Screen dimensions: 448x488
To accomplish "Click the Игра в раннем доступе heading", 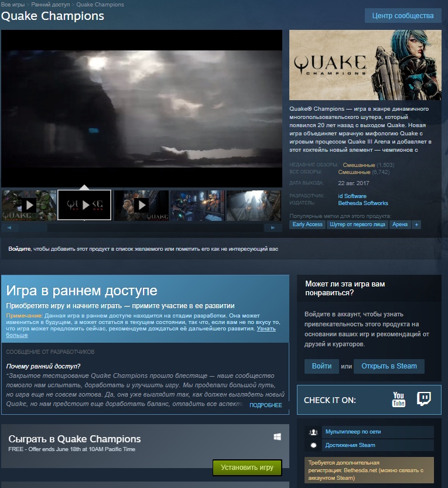I will (x=81, y=291).
